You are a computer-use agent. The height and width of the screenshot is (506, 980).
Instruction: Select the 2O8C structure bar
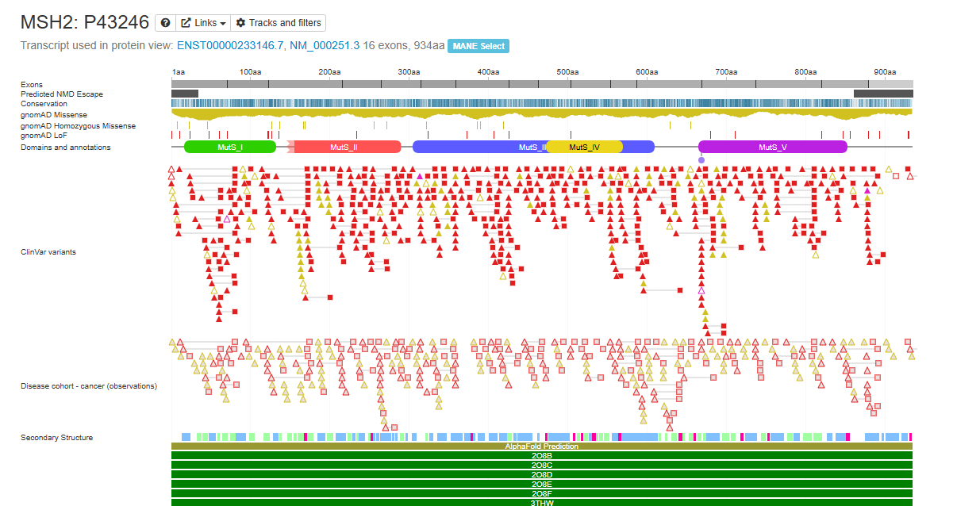(x=542, y=466)
